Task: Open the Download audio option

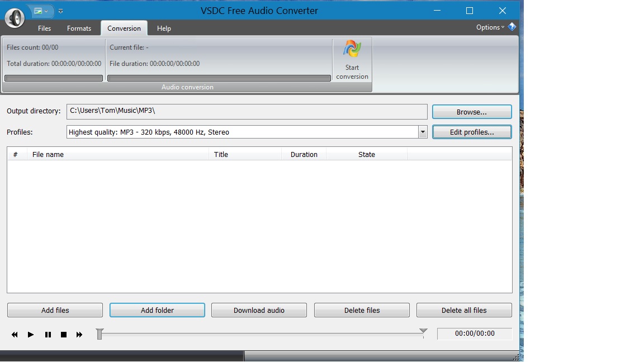Action: pyautogui.click(x=259, y=310)
